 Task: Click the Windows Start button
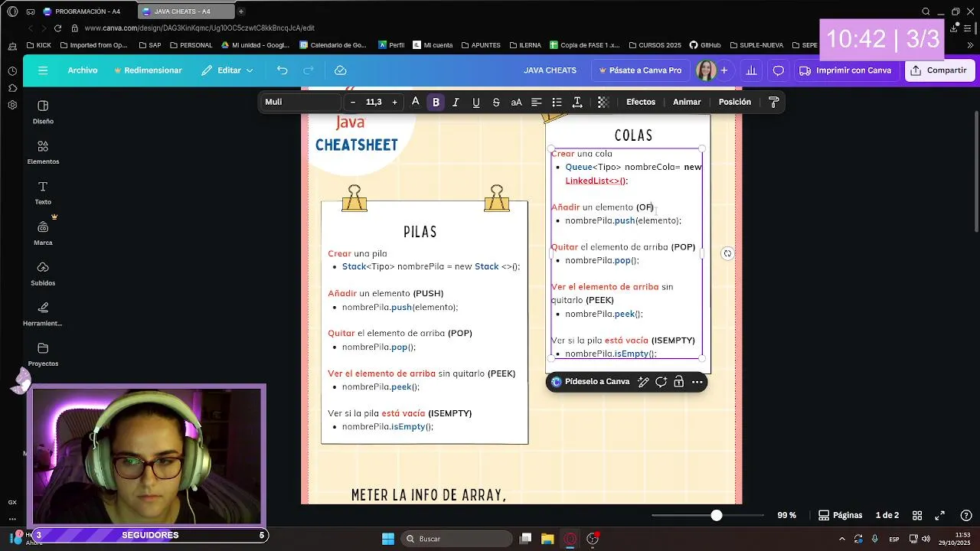pyautogui.click(x=387, y=539)
